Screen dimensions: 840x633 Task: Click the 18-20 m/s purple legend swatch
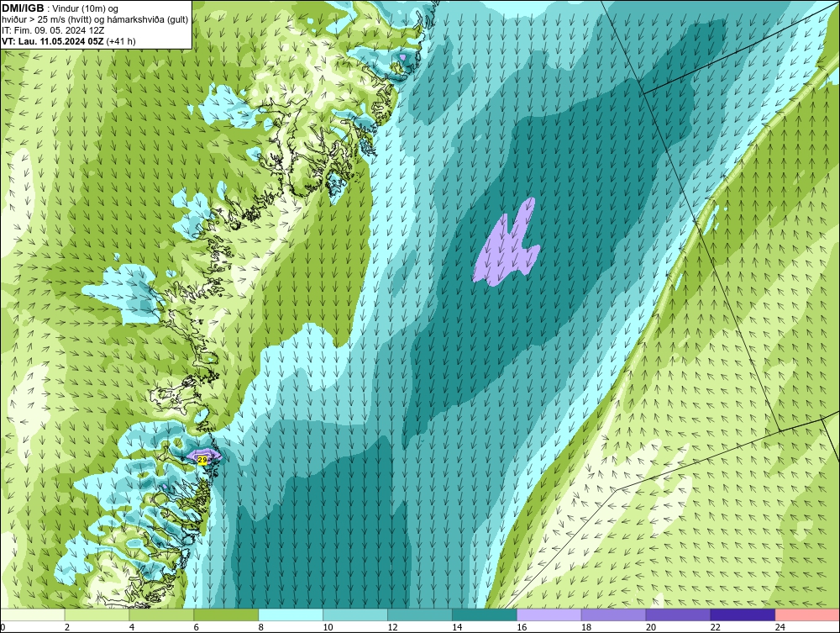tap(613, 615)
